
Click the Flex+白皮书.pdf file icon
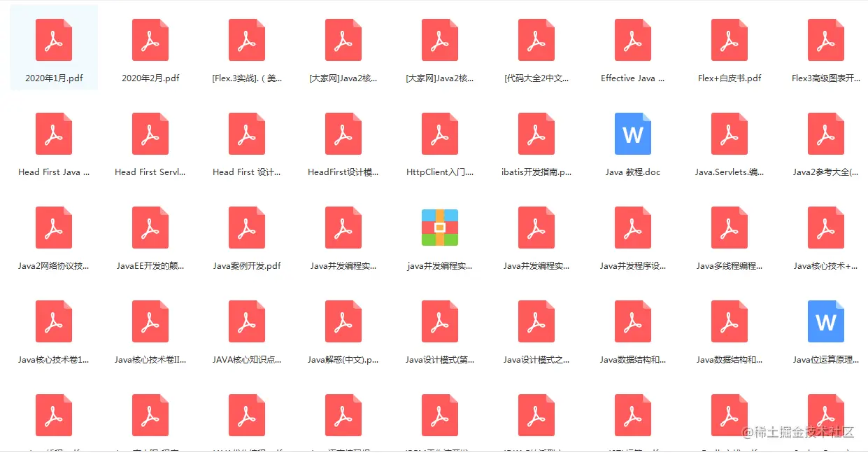pyautogui.click(x=730, y=40)
